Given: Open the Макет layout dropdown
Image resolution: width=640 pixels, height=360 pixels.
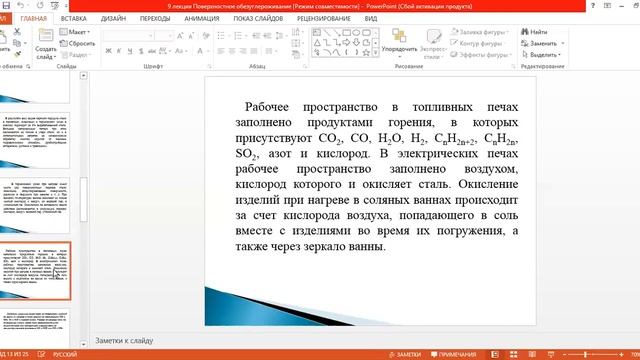Looking at the screenshot, I should click(x=75, y=32).
